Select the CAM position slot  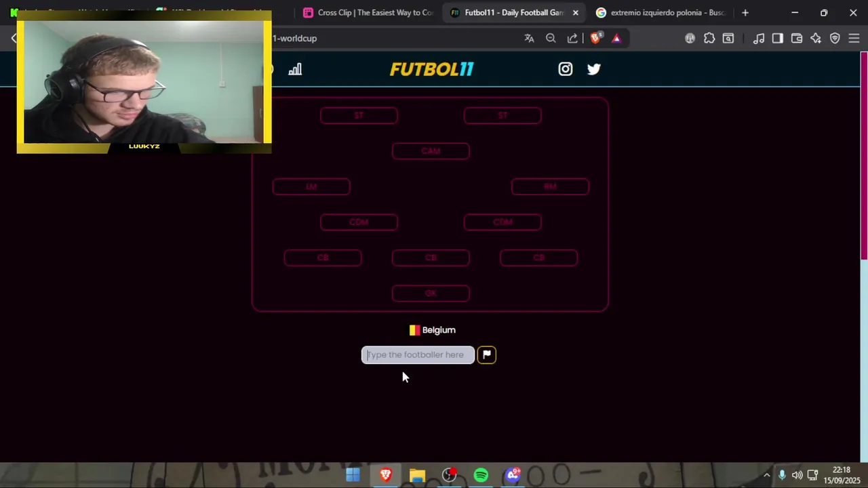[x=431, y=150]
